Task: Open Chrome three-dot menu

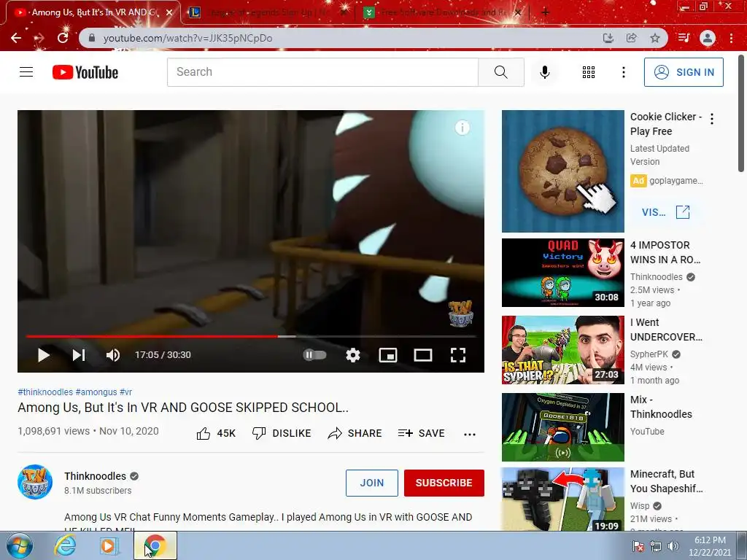Action: (x=731, y=38)
